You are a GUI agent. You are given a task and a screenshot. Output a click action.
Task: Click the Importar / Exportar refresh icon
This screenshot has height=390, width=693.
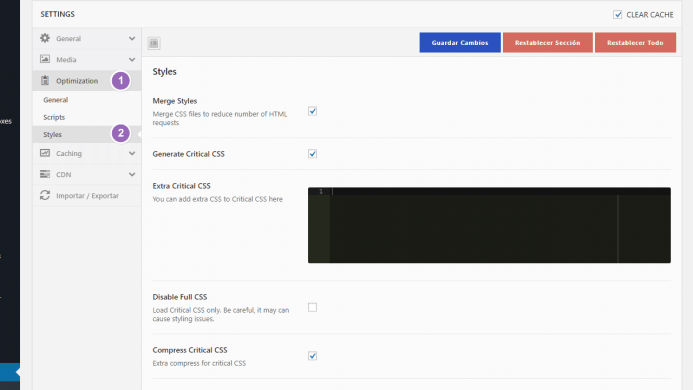[x=45, y=195]
